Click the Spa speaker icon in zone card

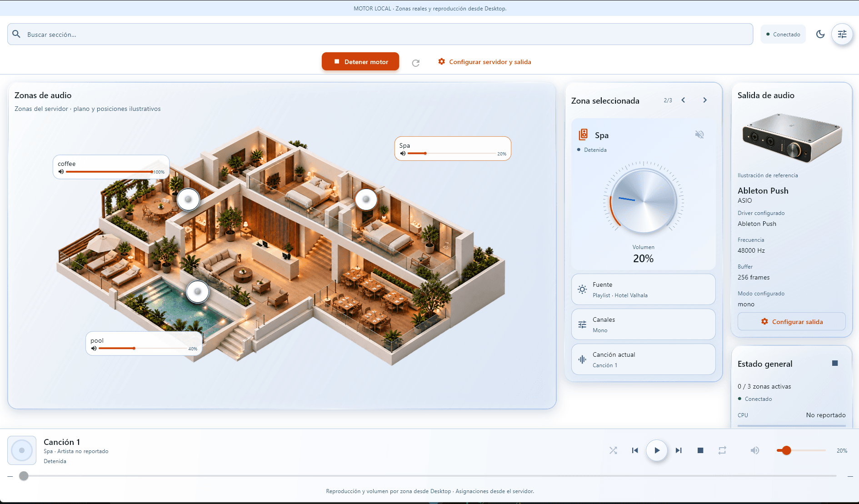(583, 135)
